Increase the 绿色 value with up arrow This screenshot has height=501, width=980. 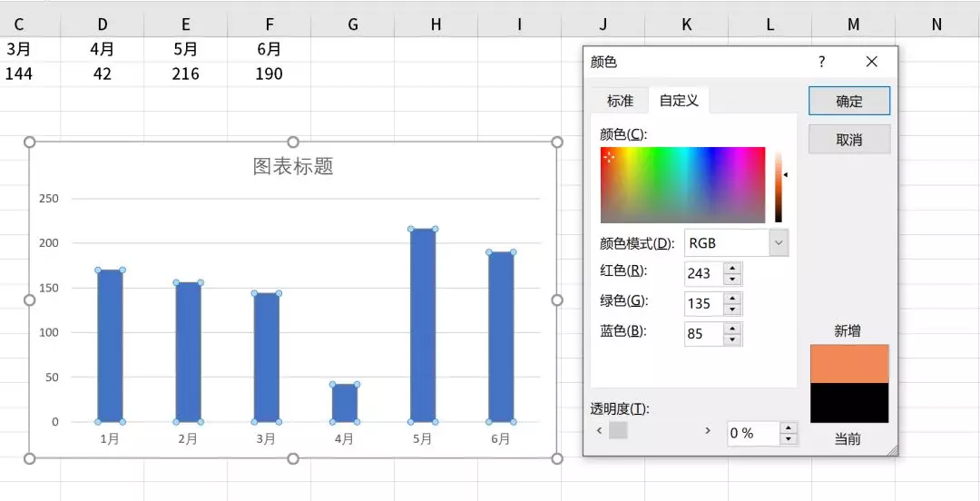(732, 298)
